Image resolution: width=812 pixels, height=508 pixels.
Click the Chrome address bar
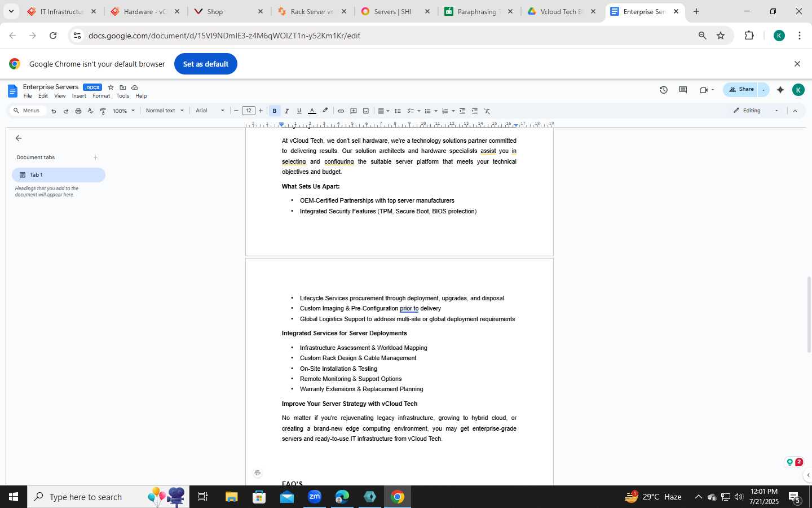(389, 36)
